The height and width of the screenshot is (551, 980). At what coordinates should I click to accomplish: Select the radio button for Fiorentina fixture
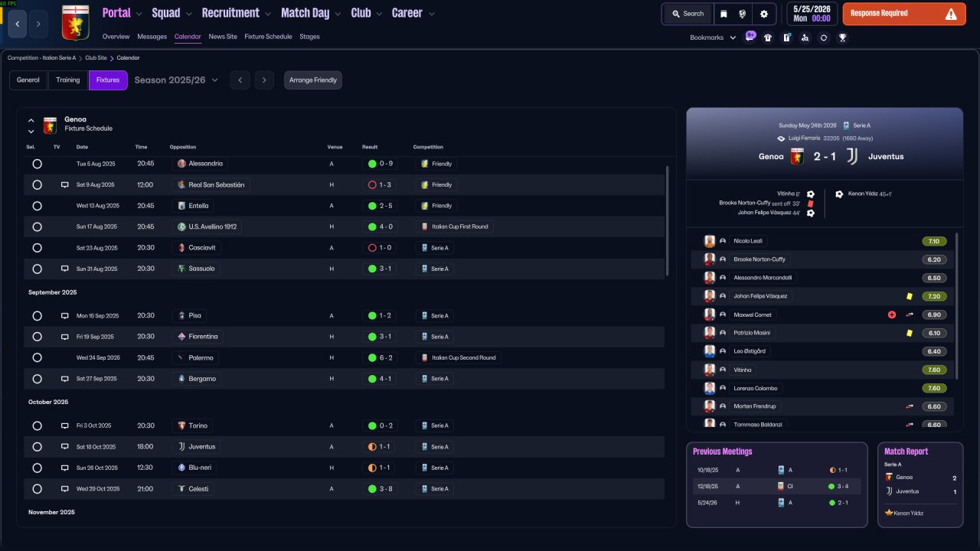click(37, 337)
